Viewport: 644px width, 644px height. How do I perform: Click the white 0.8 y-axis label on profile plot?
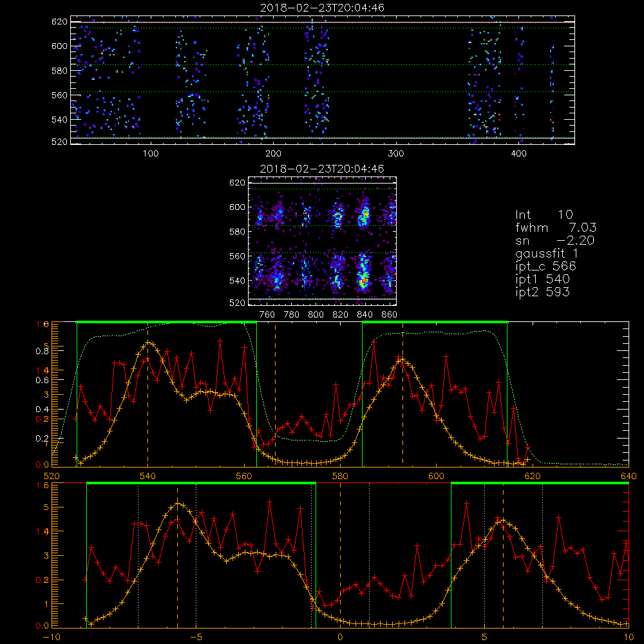click(x=41, y=351)
